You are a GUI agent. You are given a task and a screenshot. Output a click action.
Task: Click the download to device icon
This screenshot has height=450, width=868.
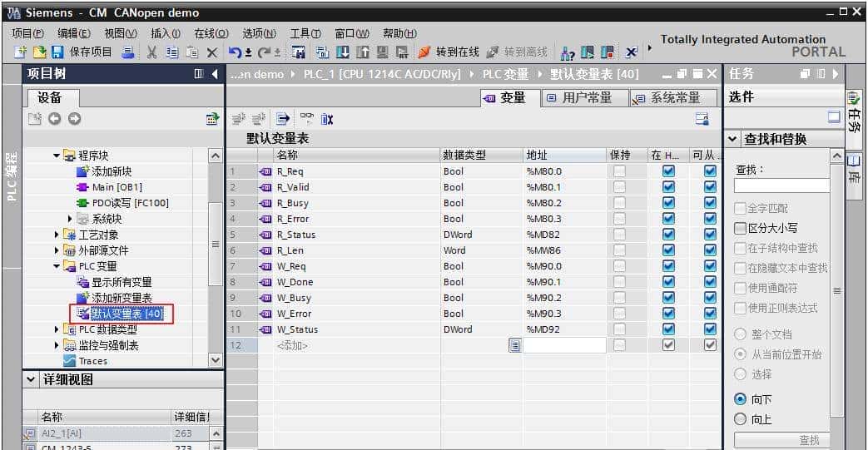[343, 52]
